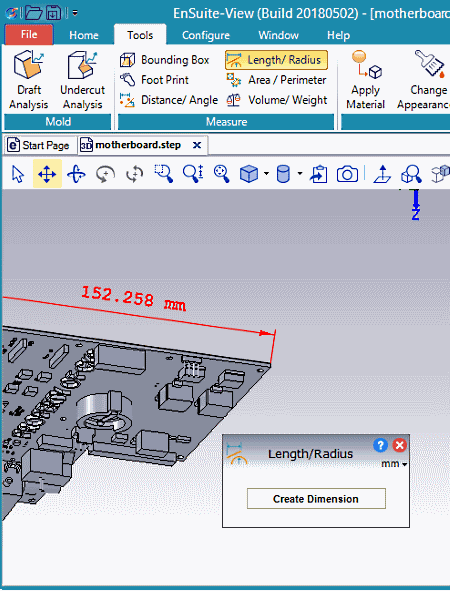Viewport: 450px width, 591px height.
Task: Click the search parts magnifier icon
Action: (412, 174)
